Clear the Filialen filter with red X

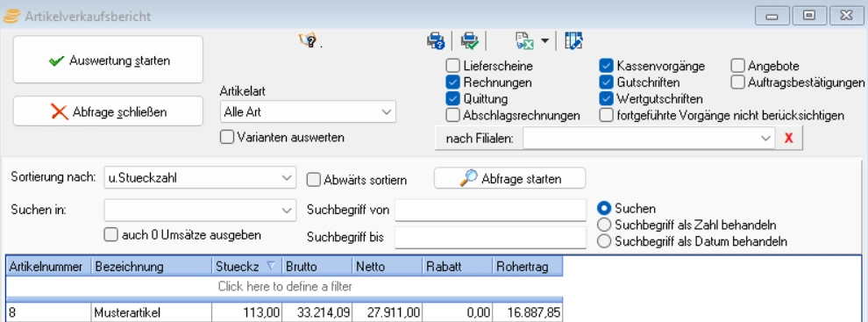pyautogui.click(x=789, y=139)
